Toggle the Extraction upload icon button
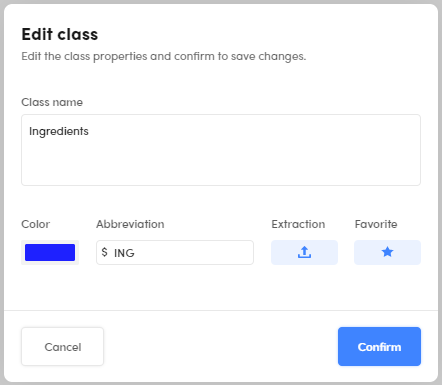Viewport: 442px width, 385px height. [304, 252]
